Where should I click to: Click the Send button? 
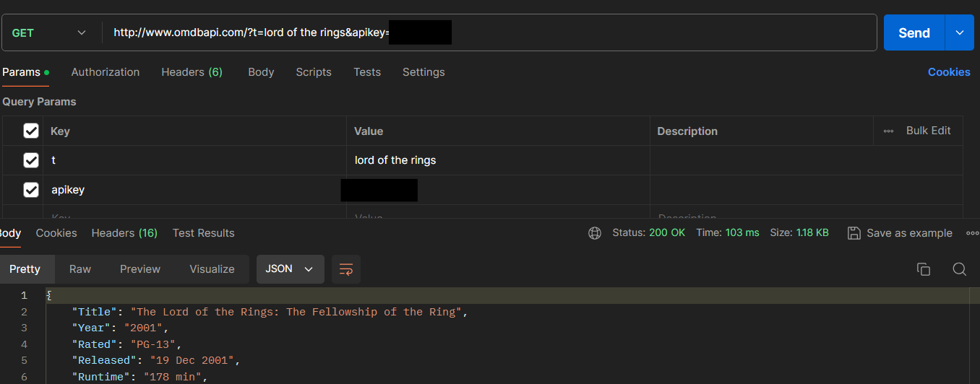click(914, 32)
